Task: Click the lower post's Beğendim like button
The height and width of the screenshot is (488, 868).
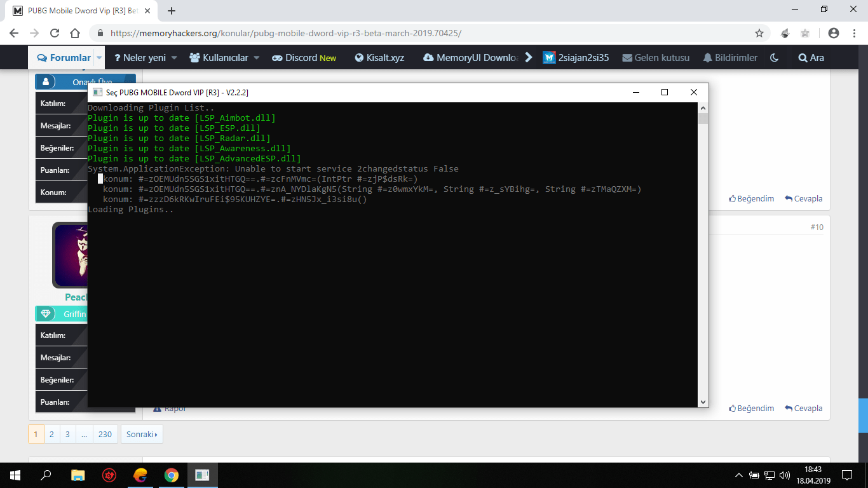Action: tap(751, 409)
